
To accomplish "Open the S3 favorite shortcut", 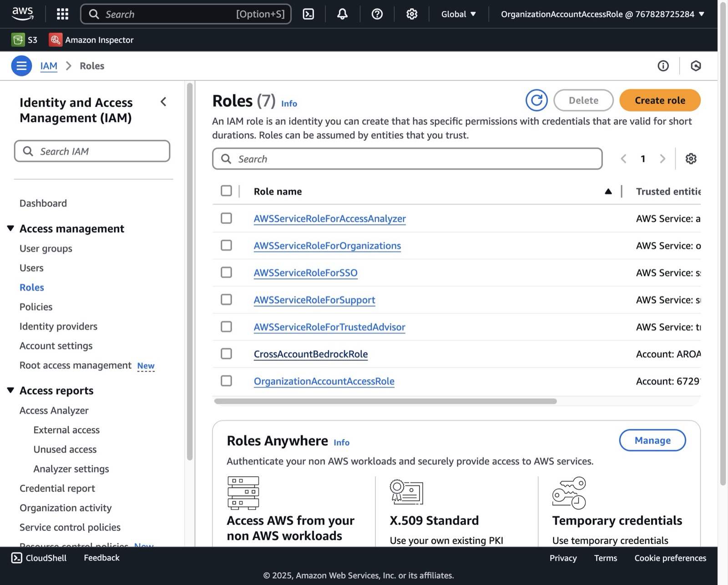I will pos(25,40).
